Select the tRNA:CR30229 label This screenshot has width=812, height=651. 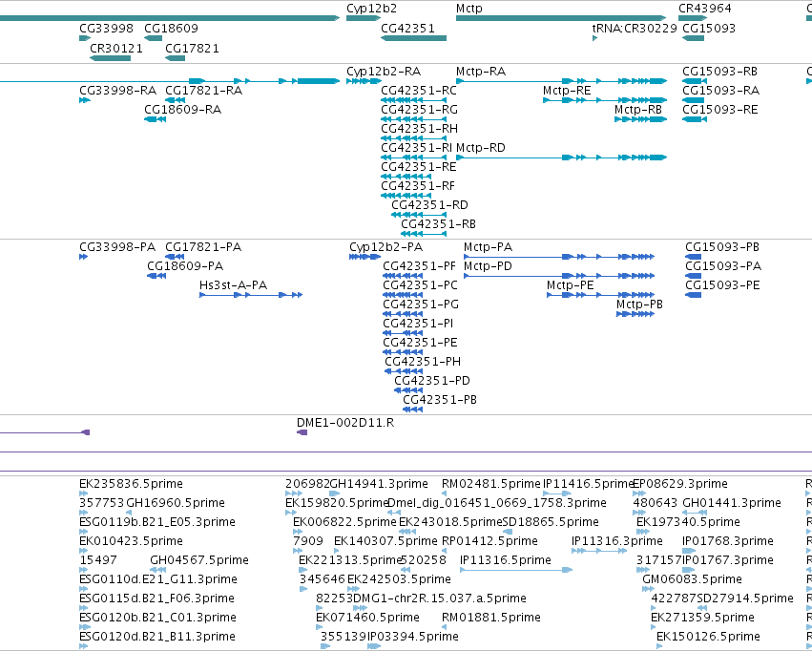(635, 28)
